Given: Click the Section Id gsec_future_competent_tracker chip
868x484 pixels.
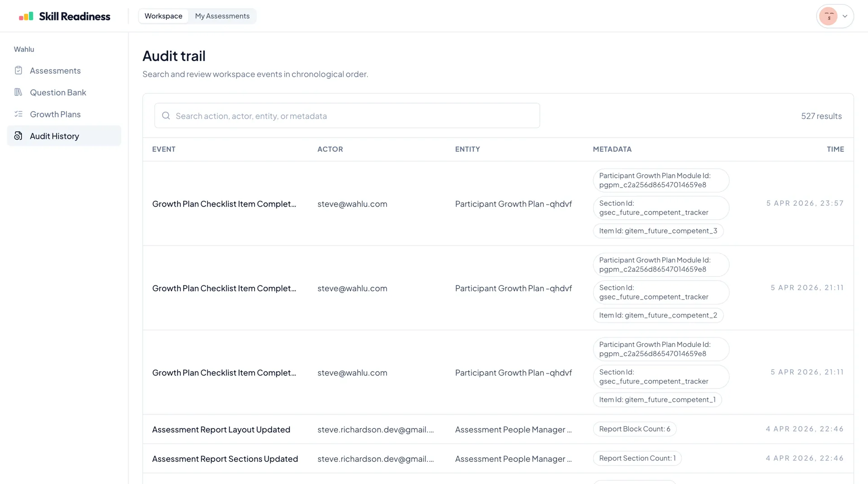Looking at the screenshot, I should point(660,208).
